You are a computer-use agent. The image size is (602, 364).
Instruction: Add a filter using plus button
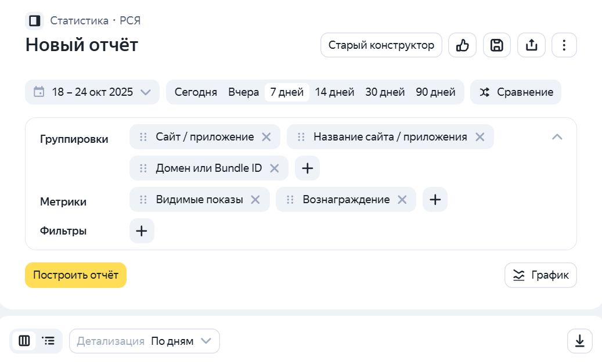[x=142, y=231]
